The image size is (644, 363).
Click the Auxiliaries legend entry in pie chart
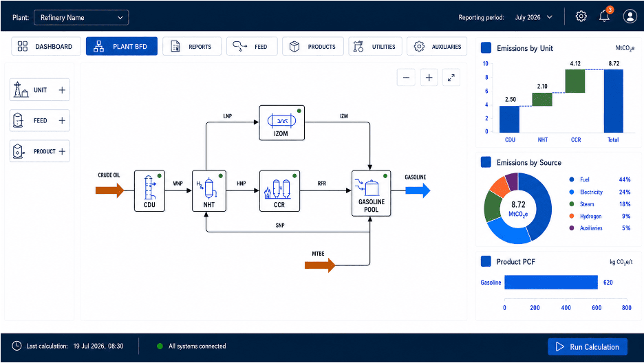click(600, 228)
